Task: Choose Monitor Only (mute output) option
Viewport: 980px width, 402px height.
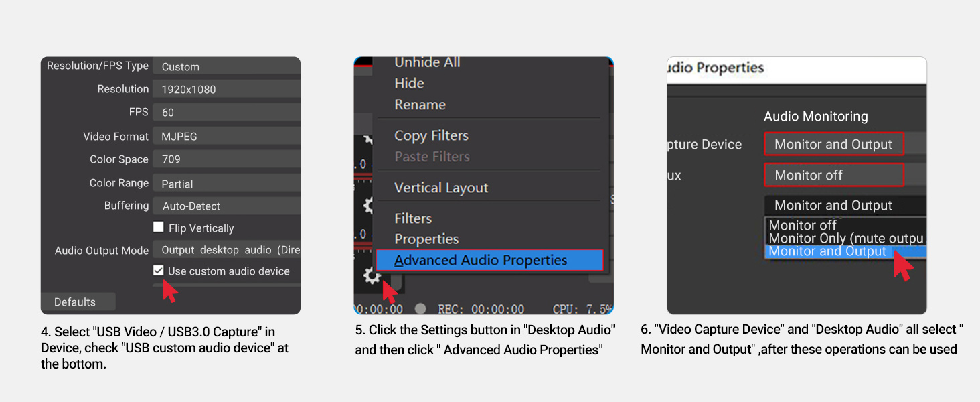Action: 846,239
